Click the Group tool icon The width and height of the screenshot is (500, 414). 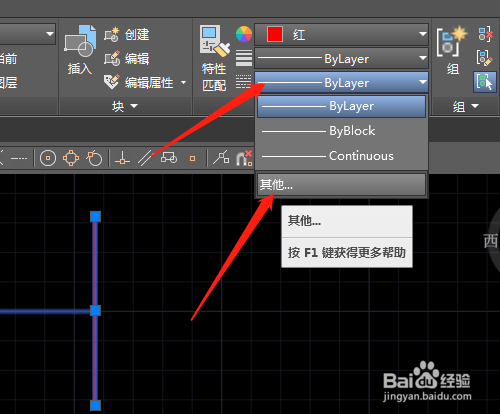point(452,42)
